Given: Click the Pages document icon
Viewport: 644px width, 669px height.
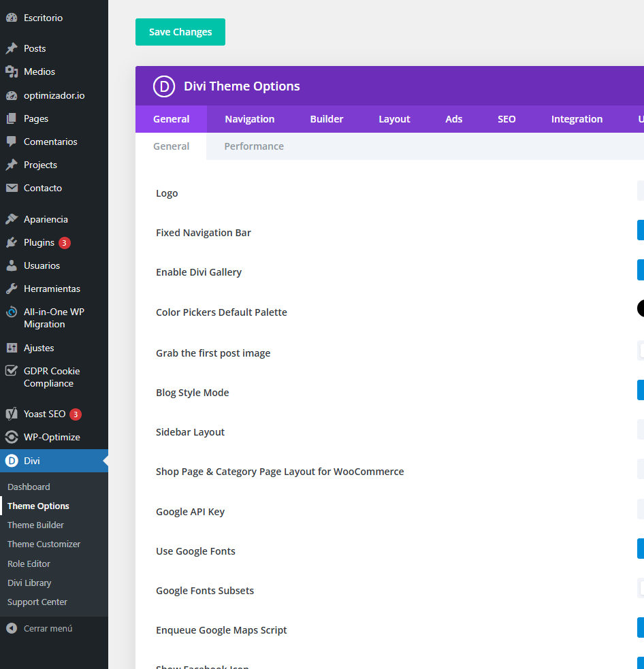Looking at the screenshot, I should pyautogui.click(x=12, y=118).
